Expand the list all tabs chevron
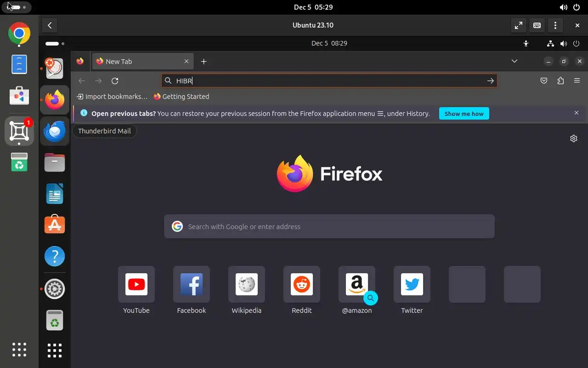This screenshot has height=368, width=588. coord(514,61)
